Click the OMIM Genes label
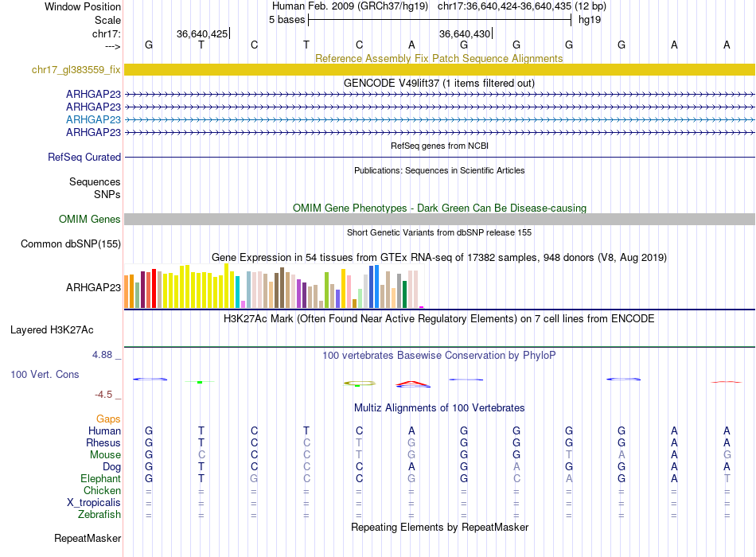The image size is (756, 557). (x=89, y=219)
